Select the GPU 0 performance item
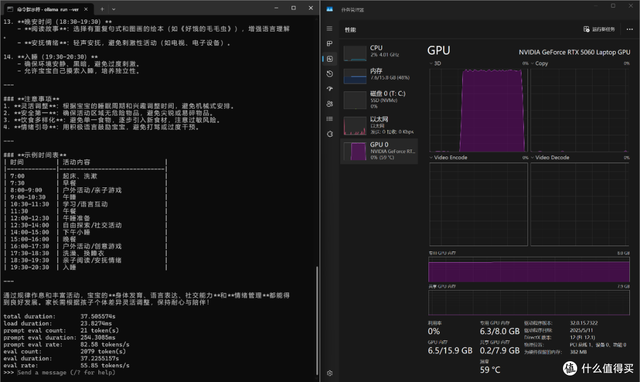Screen dimensions: 640x382 (x=379, y=151)
